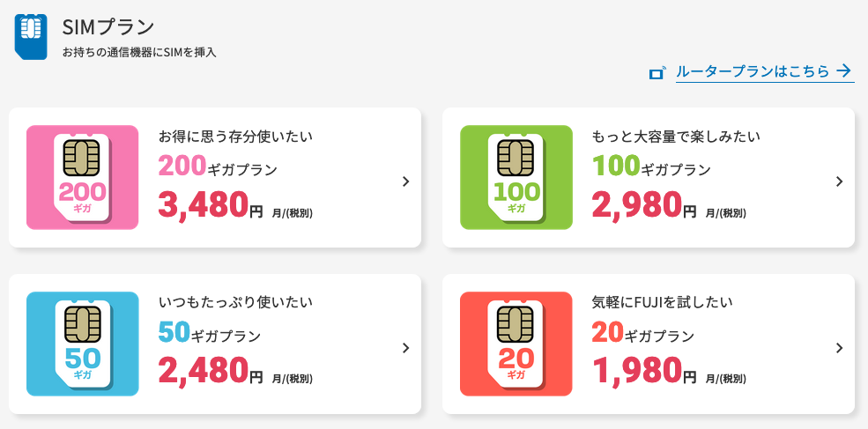Image resolution: width=868 pixels, height=429 pixels.
Task: Expand the 50ギガプラン chevron arrow
Action: (x=405, y=348)
